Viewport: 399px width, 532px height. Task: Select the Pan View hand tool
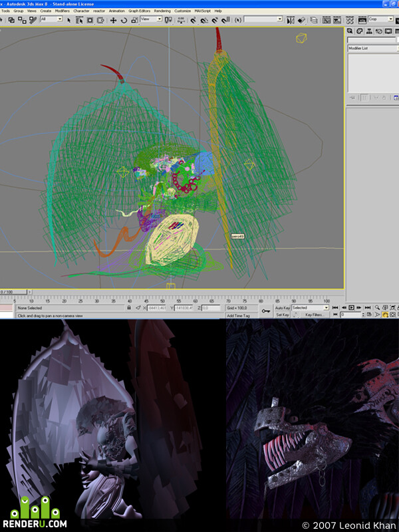pyautogui.click(x=386, y=315)
